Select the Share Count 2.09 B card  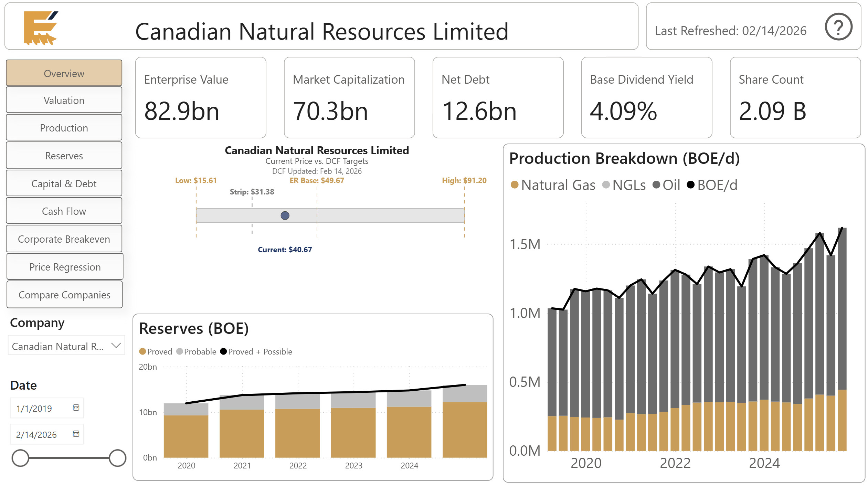coord(795,97)
